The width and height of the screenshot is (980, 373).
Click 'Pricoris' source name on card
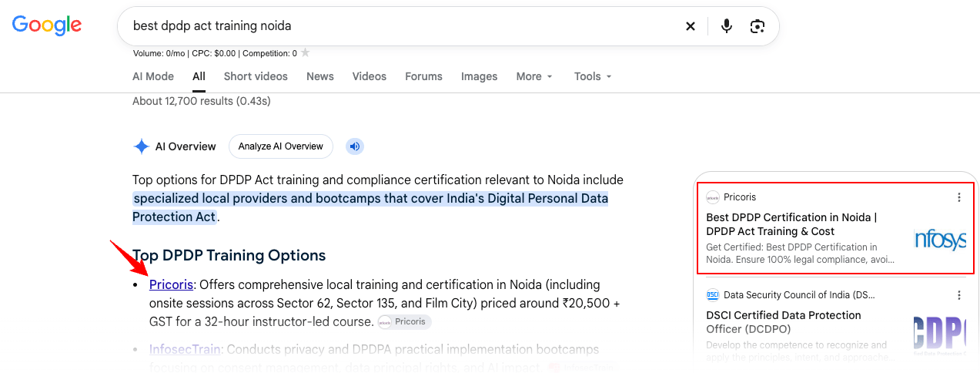[740, 197]
